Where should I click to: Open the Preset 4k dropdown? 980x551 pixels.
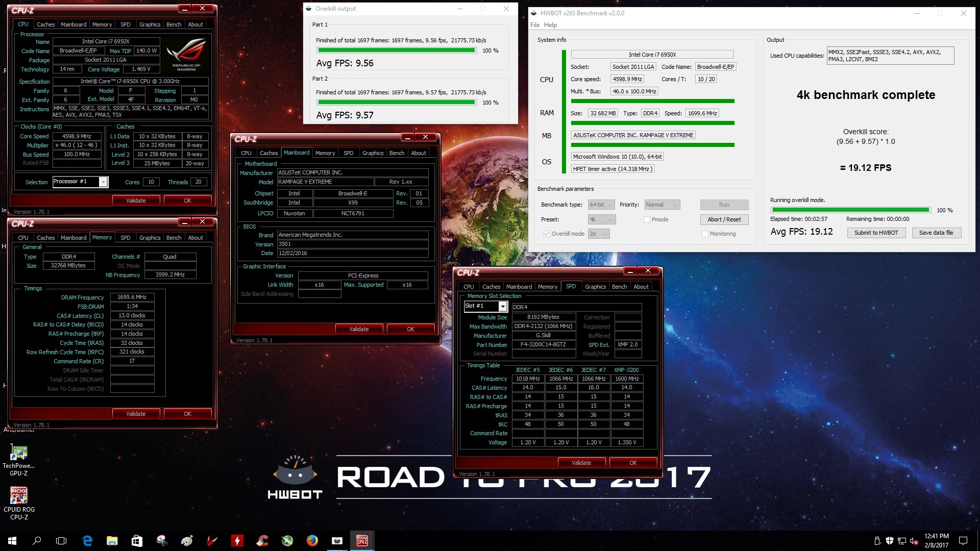click(601, 219)
